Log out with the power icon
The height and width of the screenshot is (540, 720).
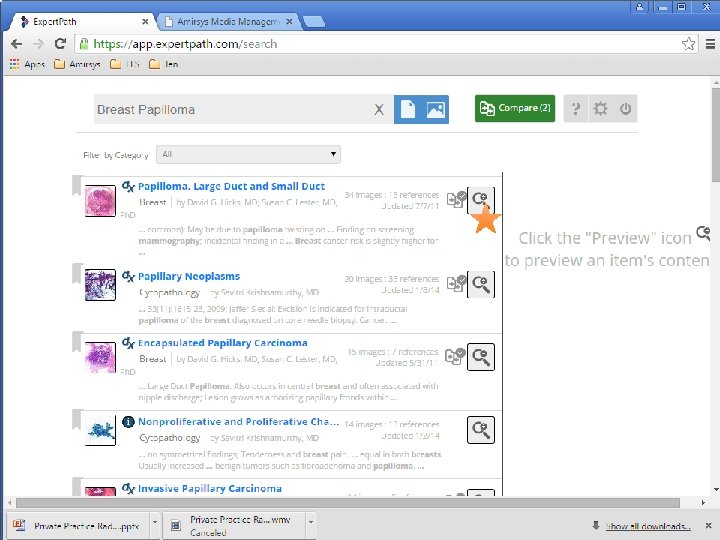click(625, 109)
